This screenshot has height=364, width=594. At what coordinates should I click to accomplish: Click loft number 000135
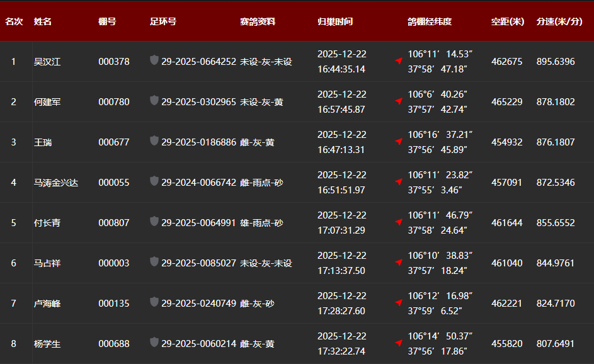(114, 304)
